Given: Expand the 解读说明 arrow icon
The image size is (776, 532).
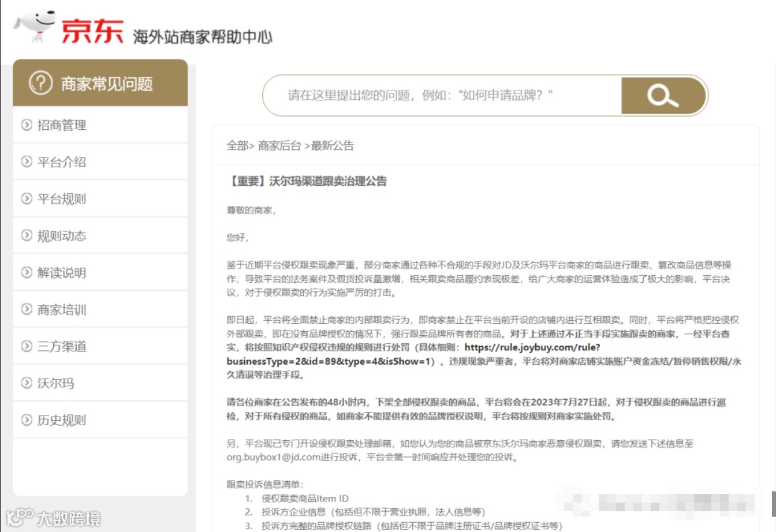Looking at the screenshot, I should click(27, 272).
